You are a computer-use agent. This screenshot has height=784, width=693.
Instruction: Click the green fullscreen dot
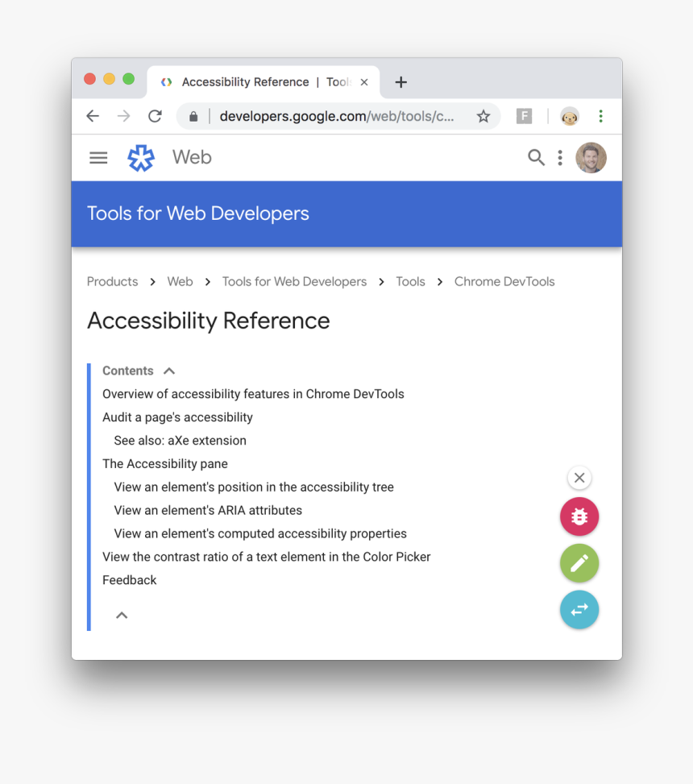click(x=128, y=79)
